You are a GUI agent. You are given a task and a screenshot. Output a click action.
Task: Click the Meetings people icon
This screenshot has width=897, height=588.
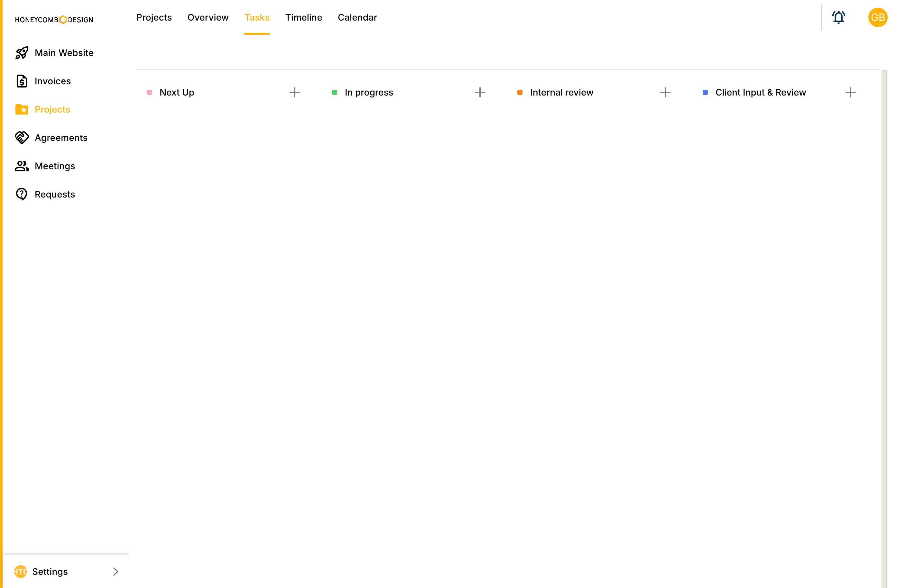(x=22, y=166)
